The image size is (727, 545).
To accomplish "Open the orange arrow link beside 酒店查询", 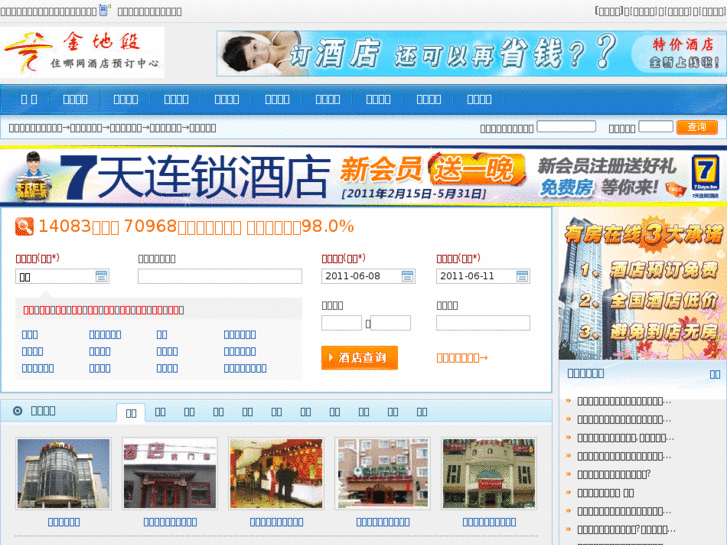I will point(462,358).
